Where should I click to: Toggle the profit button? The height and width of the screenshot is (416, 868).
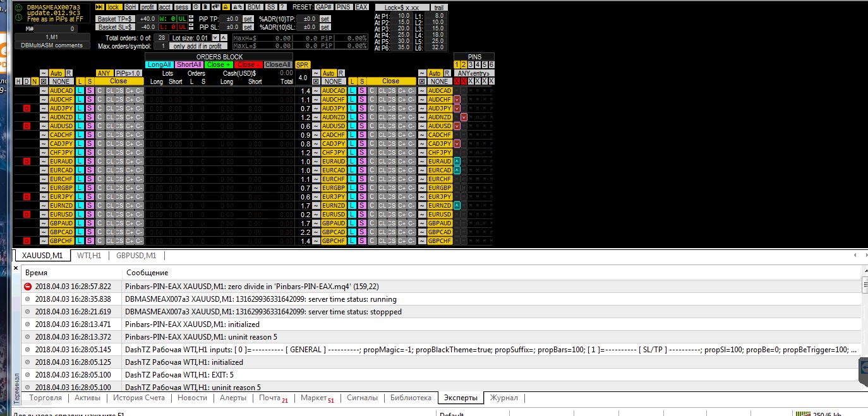click(148, 7)
